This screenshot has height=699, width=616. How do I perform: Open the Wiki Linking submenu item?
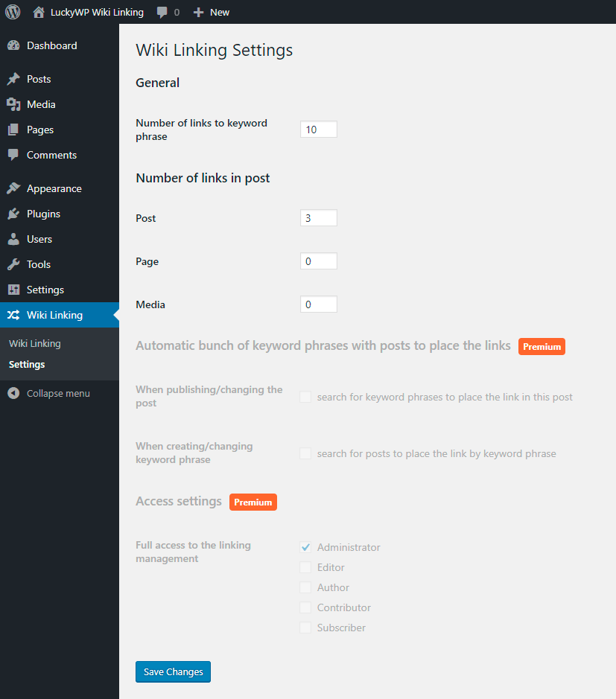coord(34,344)
